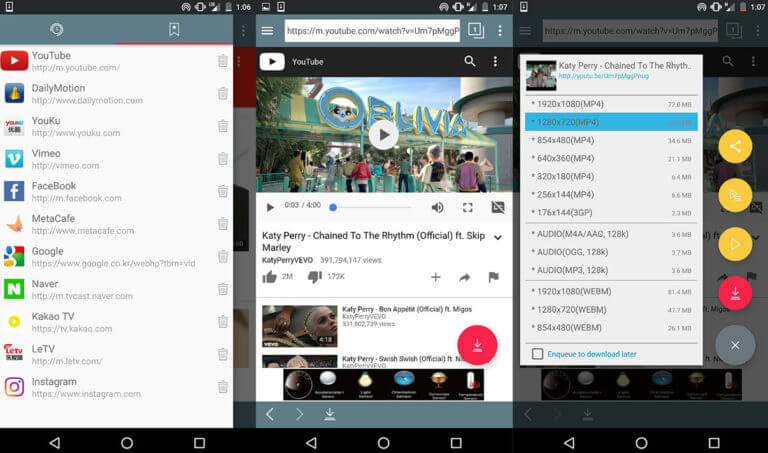Click the trash icon next to Instagram
Screen dimensions: 768x453
223,387
